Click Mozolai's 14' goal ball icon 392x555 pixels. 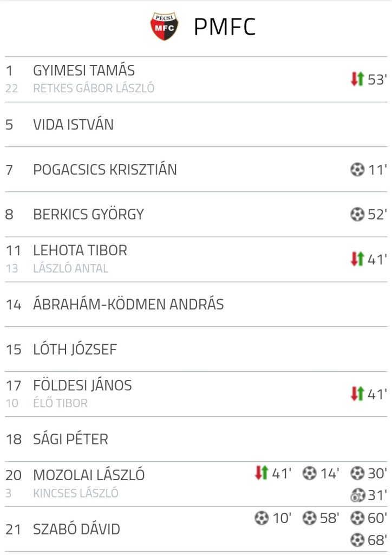[x=309, y=474]
